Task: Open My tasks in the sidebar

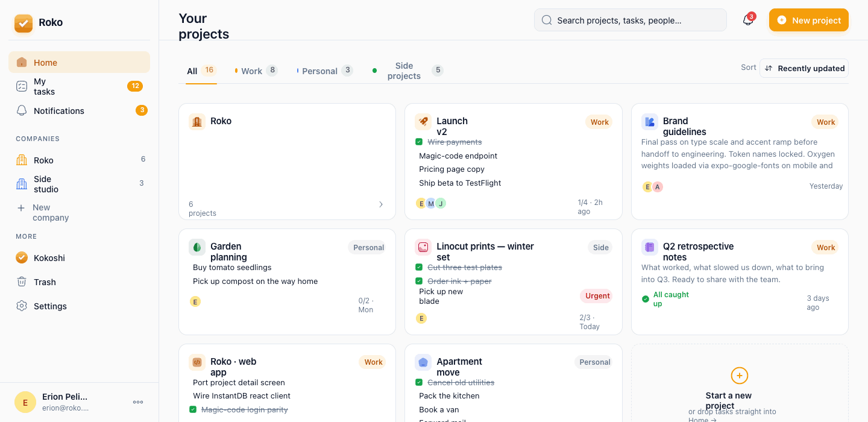Action: pyautogui.click(x=79, y=86)
